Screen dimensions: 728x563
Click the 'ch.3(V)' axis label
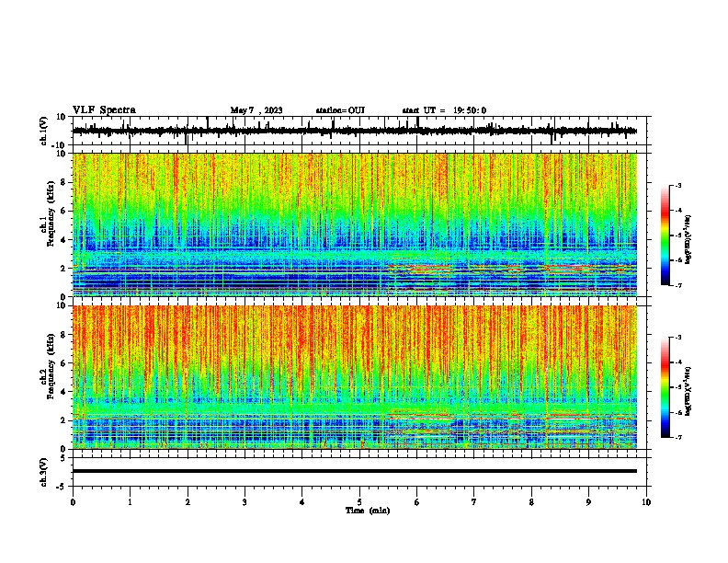(x=44, y=472)
